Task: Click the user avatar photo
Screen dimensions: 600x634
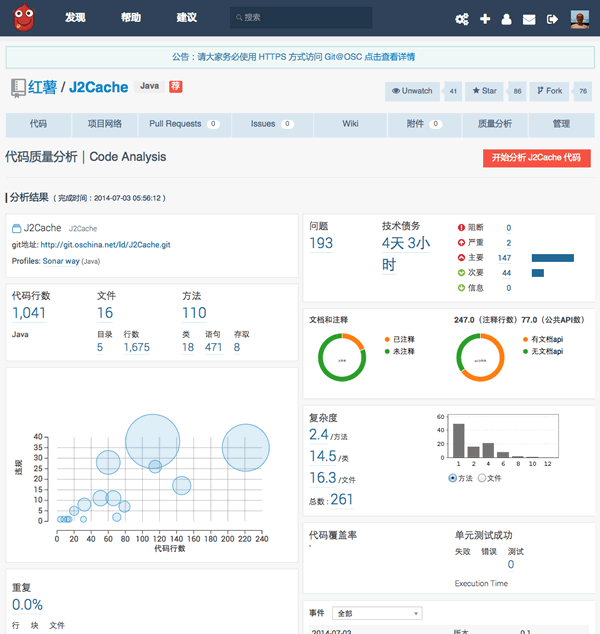Action: coord(580,19)
